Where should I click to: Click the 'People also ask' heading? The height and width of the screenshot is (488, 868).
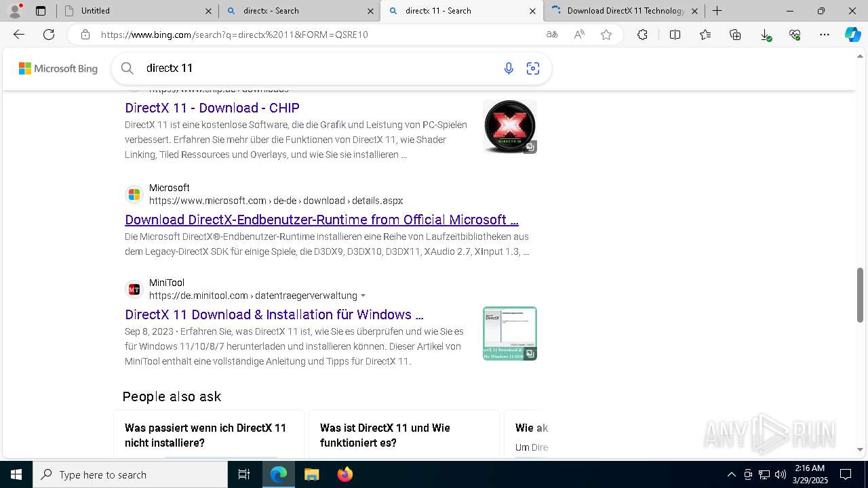point(172,396)
